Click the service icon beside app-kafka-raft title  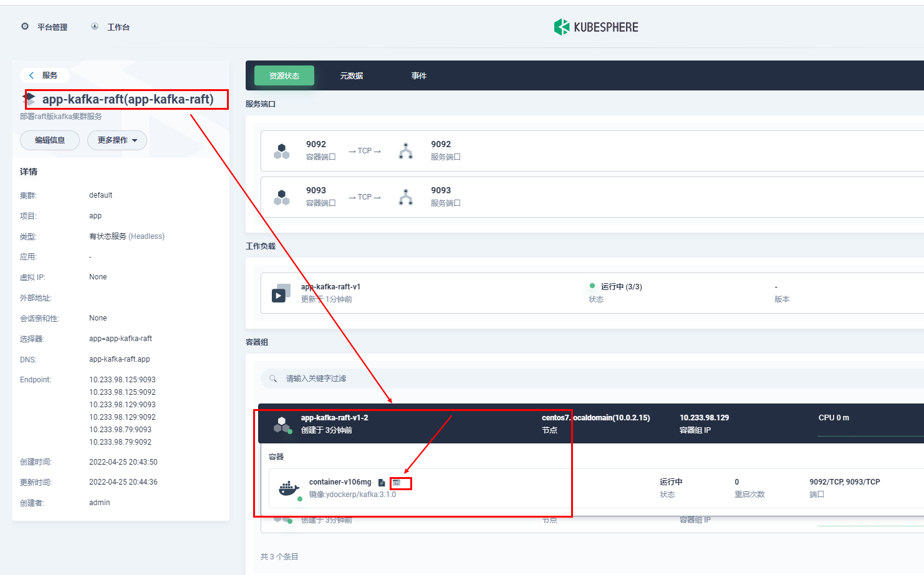(29, 99)
